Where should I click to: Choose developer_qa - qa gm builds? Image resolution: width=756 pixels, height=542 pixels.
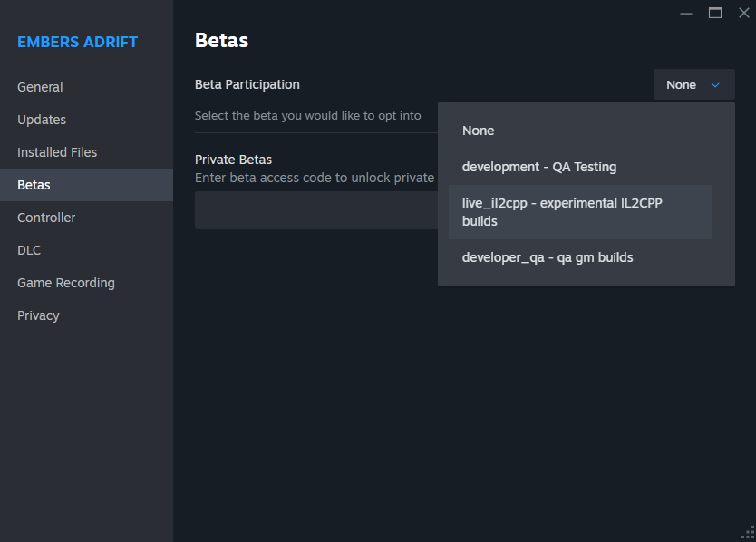click(x=548, y=257)
